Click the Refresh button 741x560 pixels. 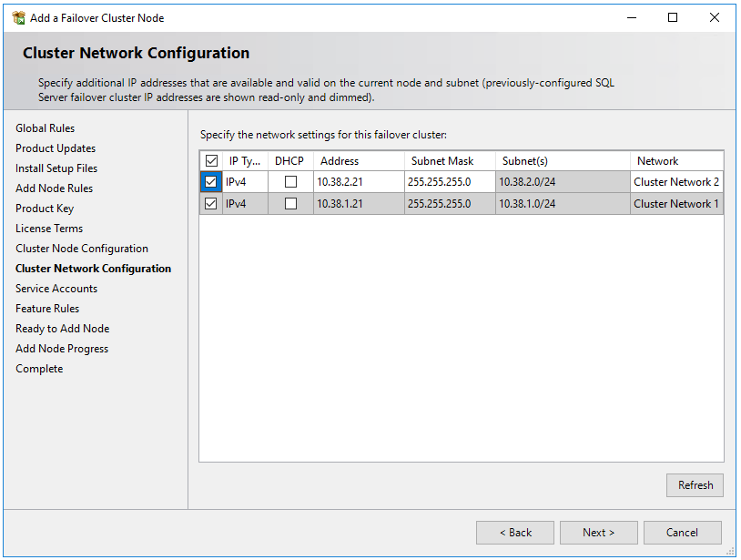694,484
